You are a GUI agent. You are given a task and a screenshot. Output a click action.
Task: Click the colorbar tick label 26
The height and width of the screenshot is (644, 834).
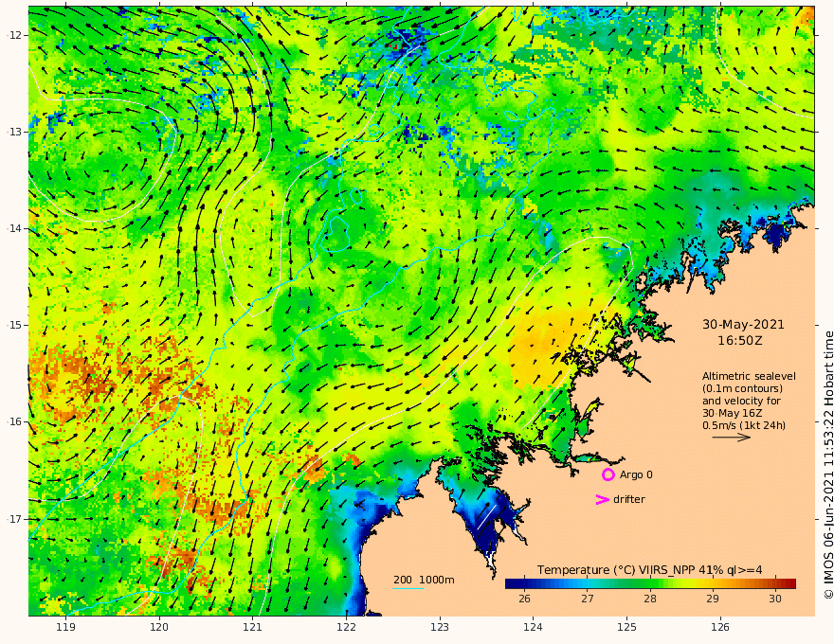(x=524, y=599)
